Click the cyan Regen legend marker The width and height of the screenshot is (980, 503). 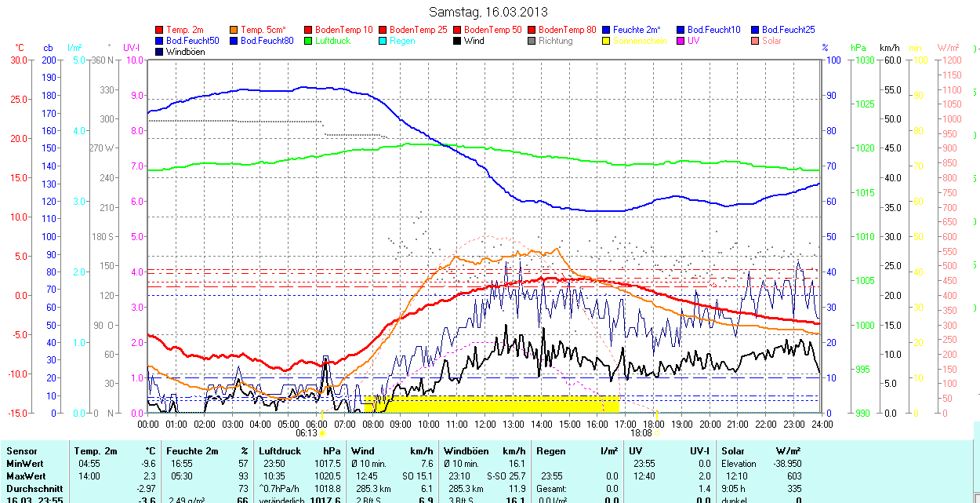tap(383, 41)
